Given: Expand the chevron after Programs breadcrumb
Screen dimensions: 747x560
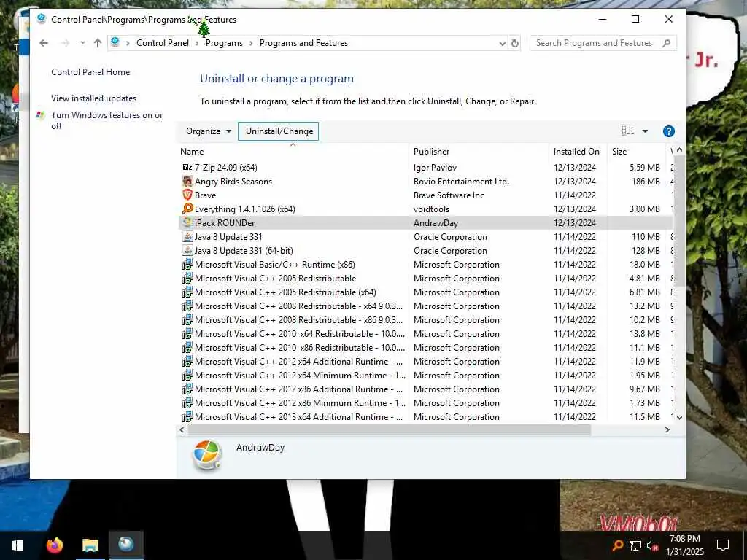Looking at the screenshot, I should click(x=251, y=43).
